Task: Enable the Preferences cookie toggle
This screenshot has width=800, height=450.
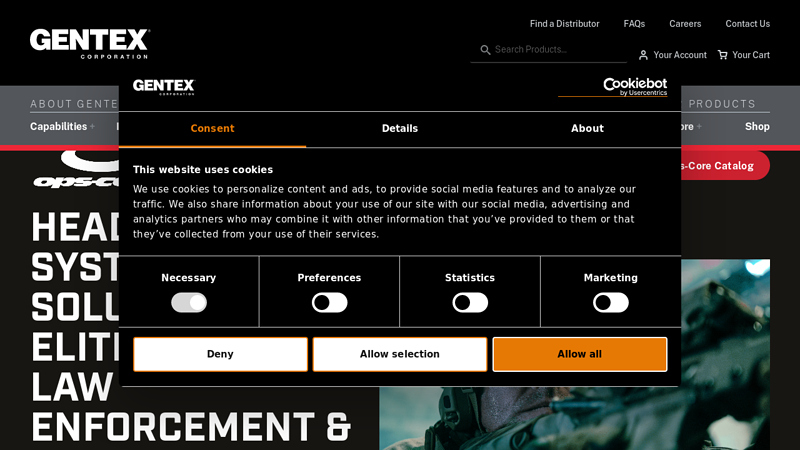Action: pos(329,302)
